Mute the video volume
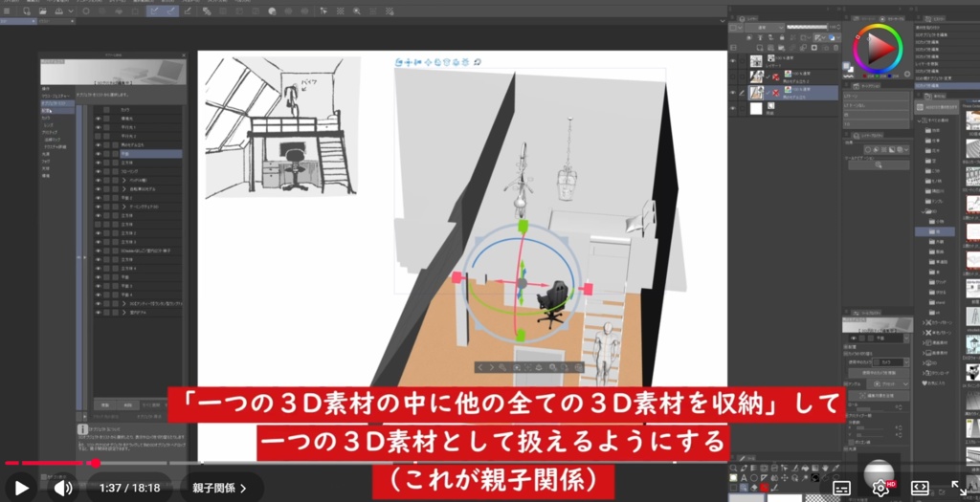The width and height of the screenshot is (980, 502). (x=62, y=488)
